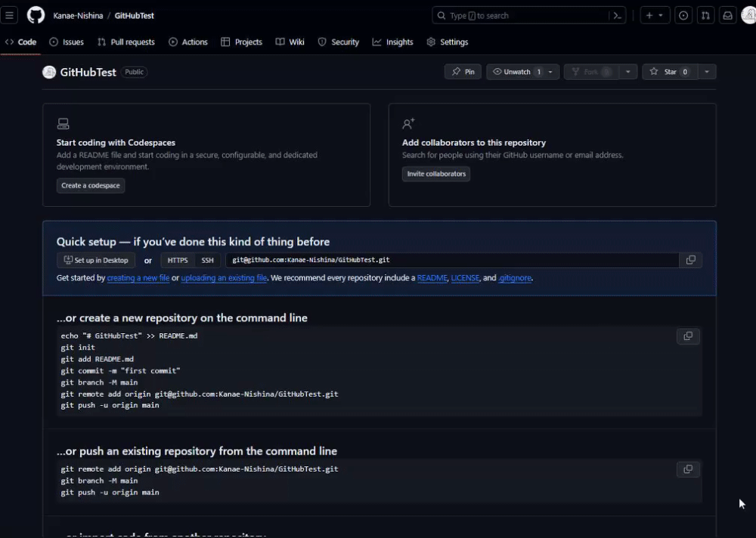Click the 'git init' command line

click(x=78, y=348)
